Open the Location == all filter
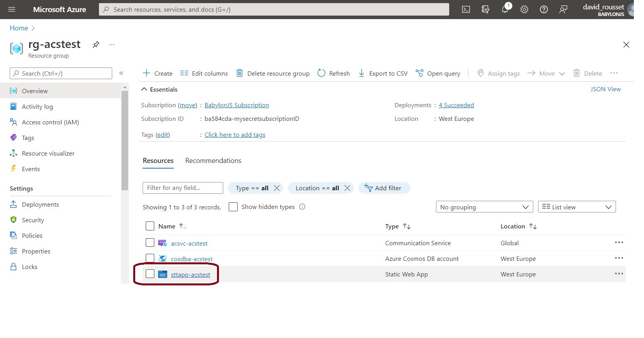 (x=317, y=188)
